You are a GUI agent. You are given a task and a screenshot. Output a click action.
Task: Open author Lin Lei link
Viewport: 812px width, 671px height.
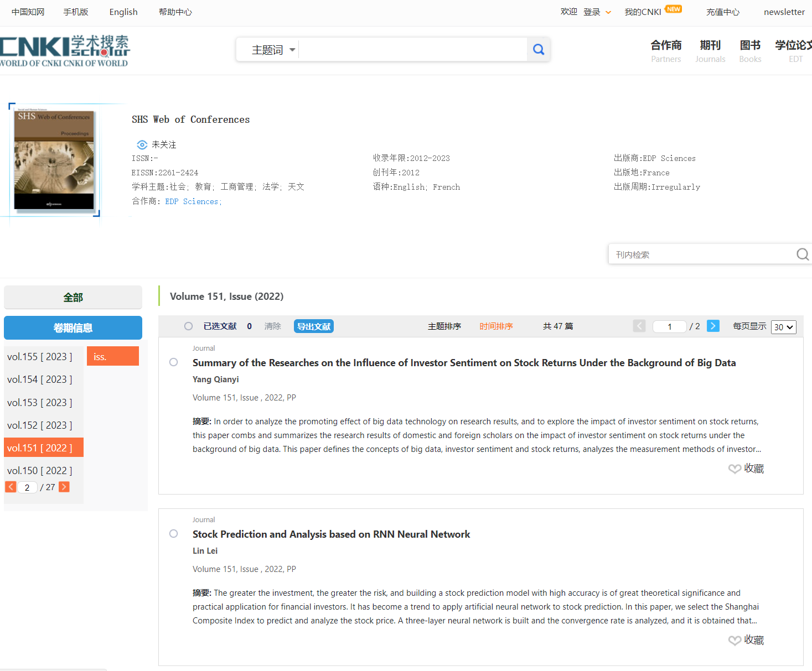pos(205,551)
